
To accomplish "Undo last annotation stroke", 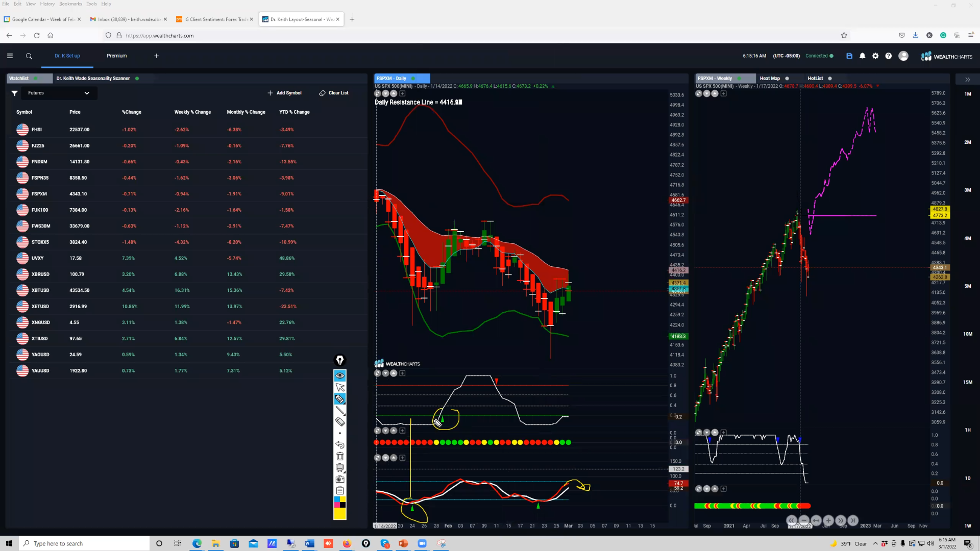I will (340, 445).
